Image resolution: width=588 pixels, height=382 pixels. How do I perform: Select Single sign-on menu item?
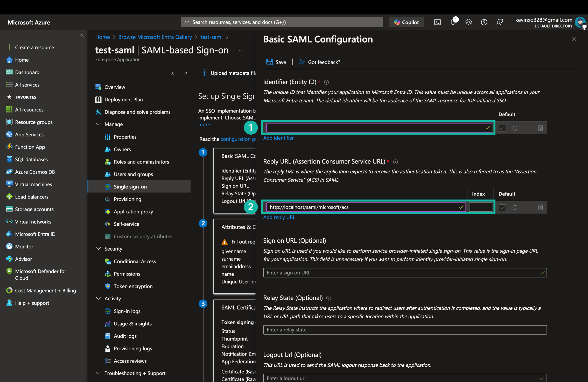coord(139,187)
